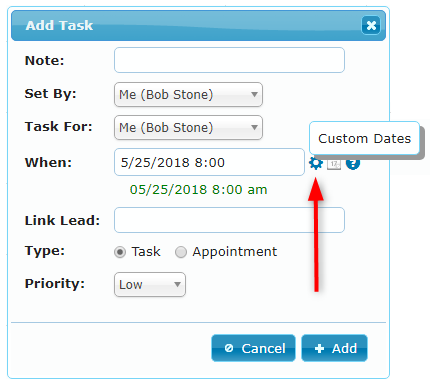Image resolution: width=430 pixels, height=389 pixels.
Task: Click into the Link Lead field
Action: click(229, 220)
